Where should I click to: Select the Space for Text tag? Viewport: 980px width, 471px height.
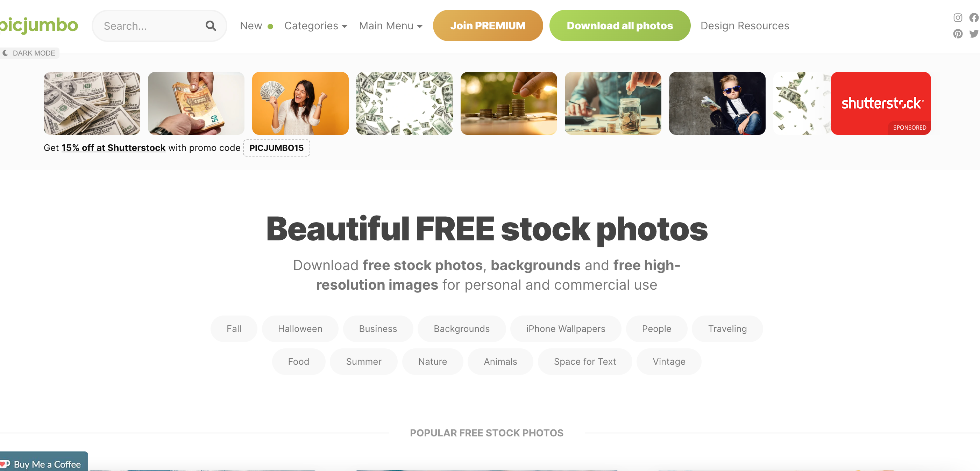585,362
